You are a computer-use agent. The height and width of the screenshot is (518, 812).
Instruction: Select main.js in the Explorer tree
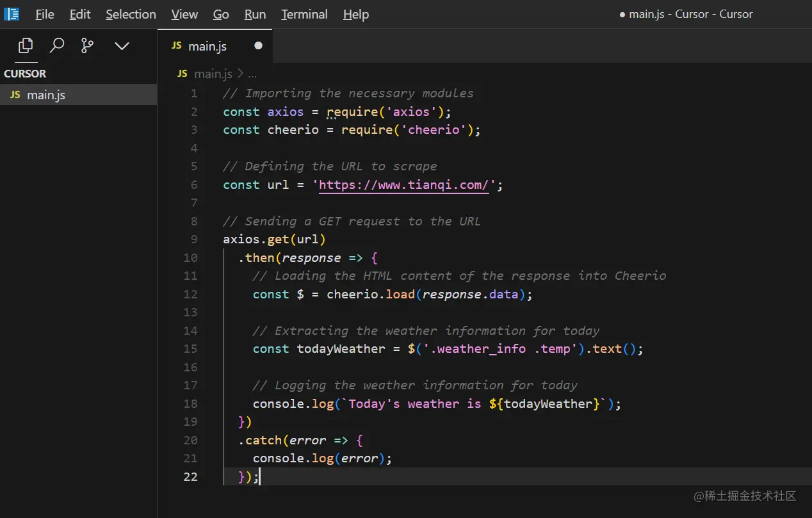pos(78,95)
